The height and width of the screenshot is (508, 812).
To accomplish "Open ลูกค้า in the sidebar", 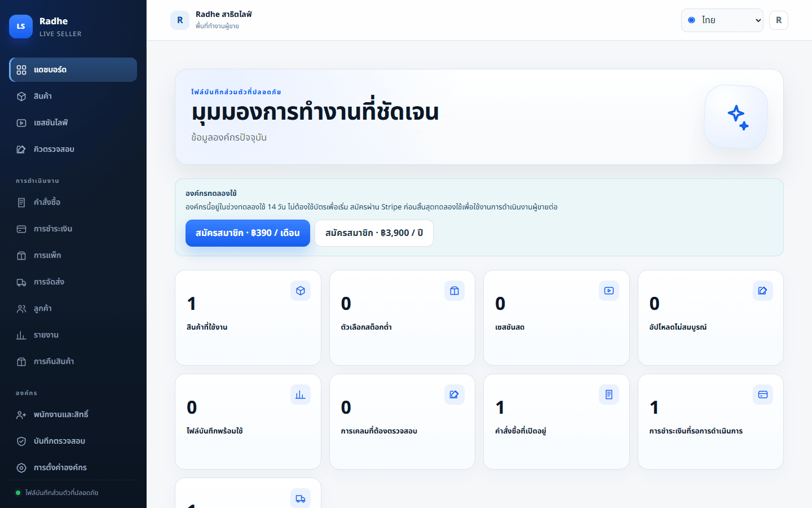I will (x=73, y=308).
